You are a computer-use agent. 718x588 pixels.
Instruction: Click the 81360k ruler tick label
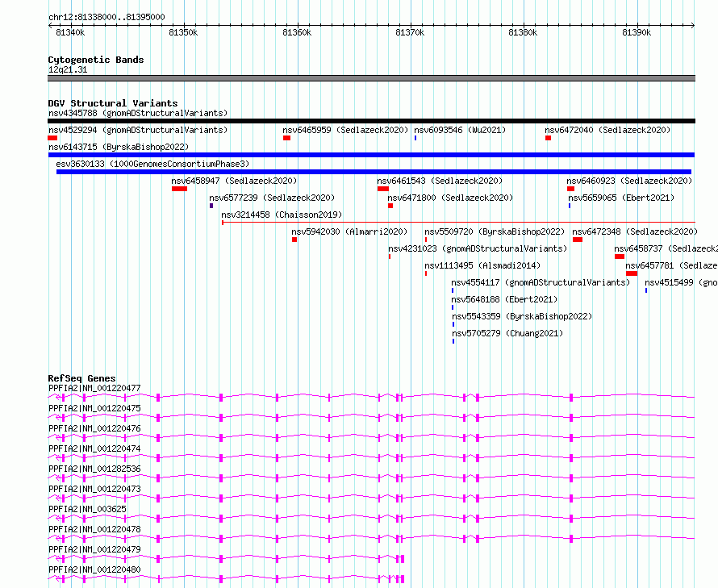pyautogui.click(x=297, y=32)
